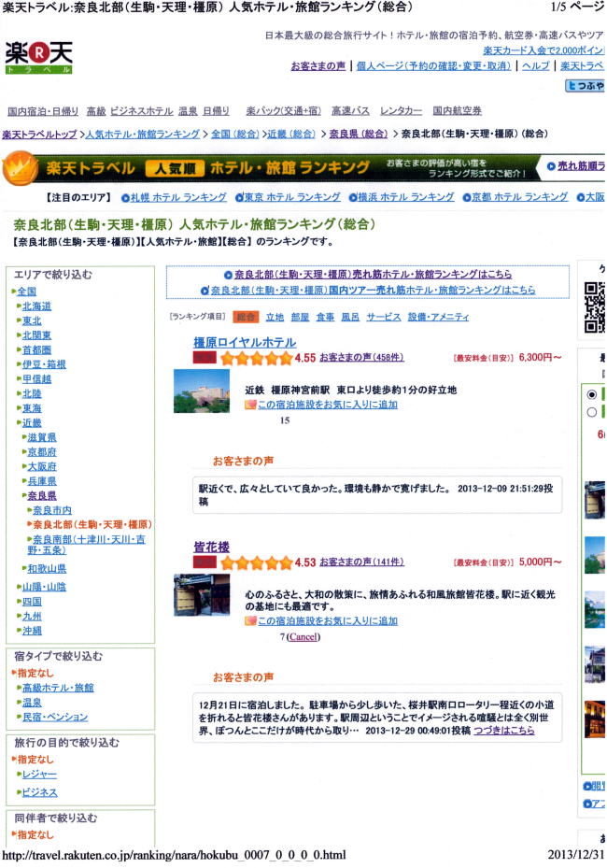Open レンタカー menu item
Screen dimensions: 607x868
(402, 111)
